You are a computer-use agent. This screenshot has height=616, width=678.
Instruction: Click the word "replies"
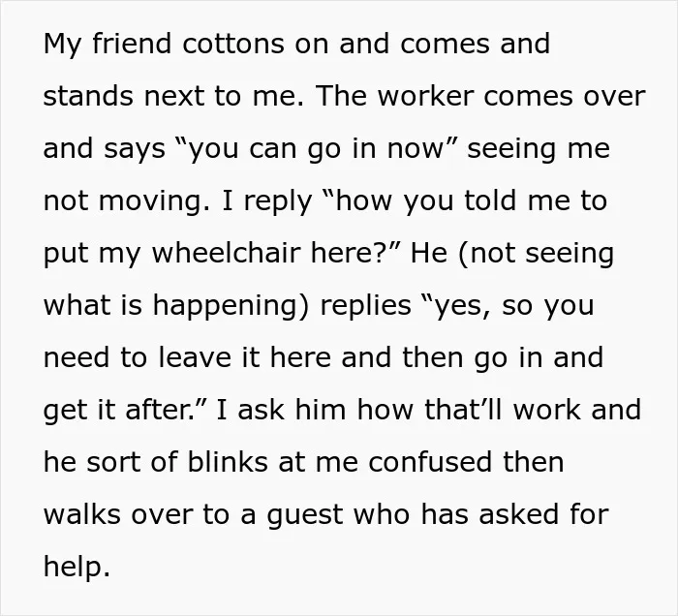pos(366,306)
